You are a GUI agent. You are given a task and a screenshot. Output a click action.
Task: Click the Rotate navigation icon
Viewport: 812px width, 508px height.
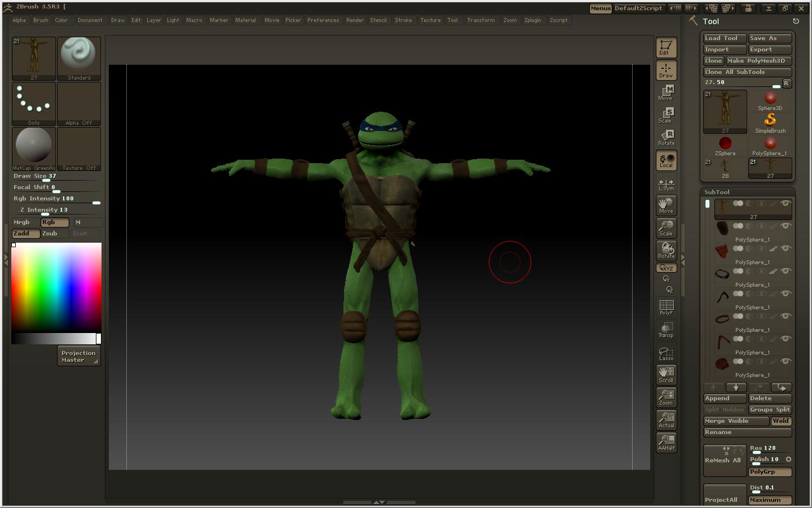(x=666, y=251)
